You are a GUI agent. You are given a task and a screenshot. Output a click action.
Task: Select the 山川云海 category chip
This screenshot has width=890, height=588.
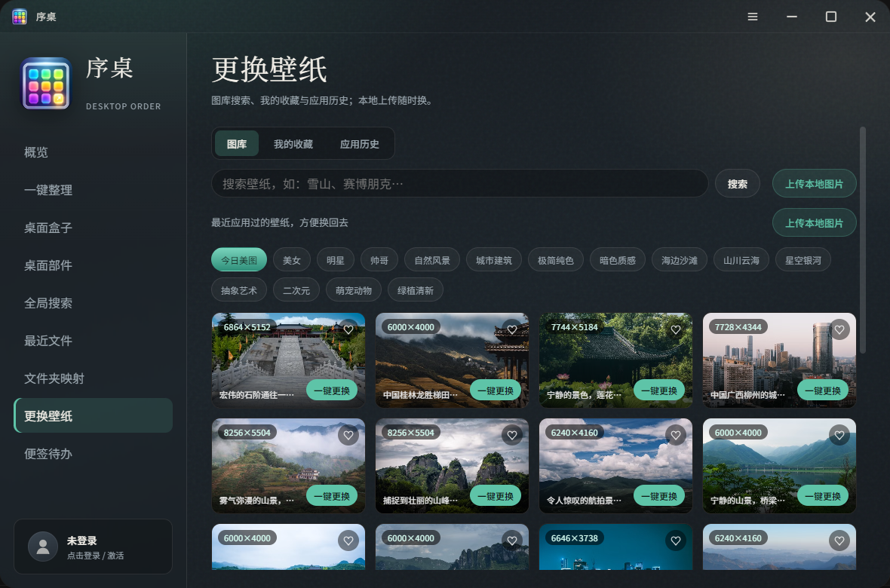tap(741, 260)
